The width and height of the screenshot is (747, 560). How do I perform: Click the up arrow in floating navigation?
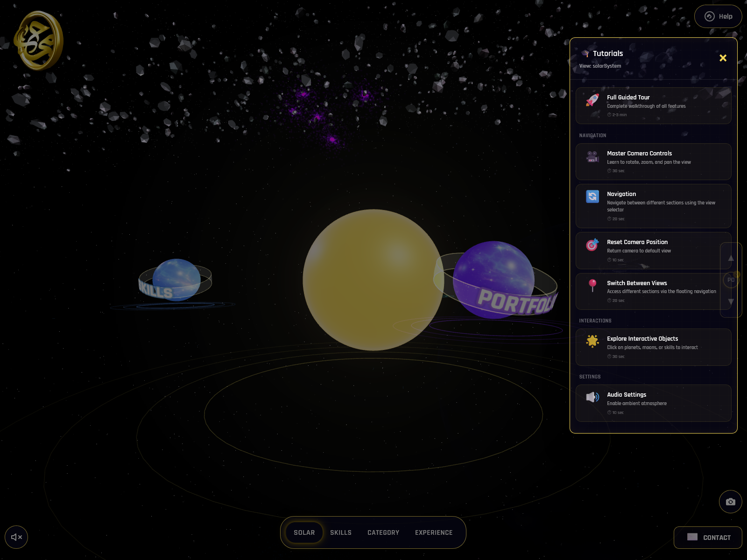[x=731, y=258]
